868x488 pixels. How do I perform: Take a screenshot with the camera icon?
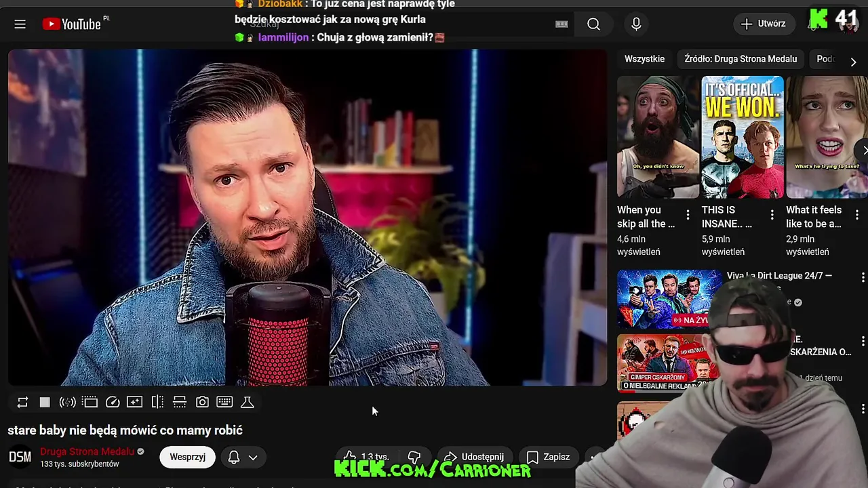point(202,402)
